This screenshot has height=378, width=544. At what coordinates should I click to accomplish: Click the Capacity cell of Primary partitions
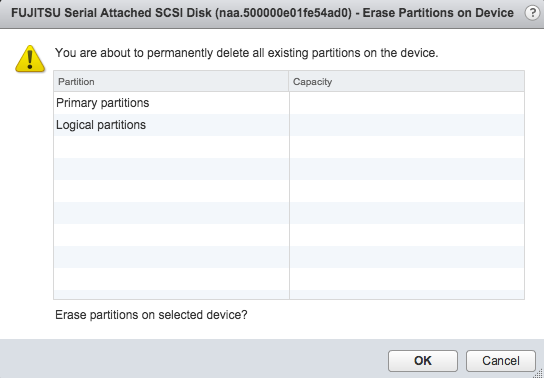[407, 103]
